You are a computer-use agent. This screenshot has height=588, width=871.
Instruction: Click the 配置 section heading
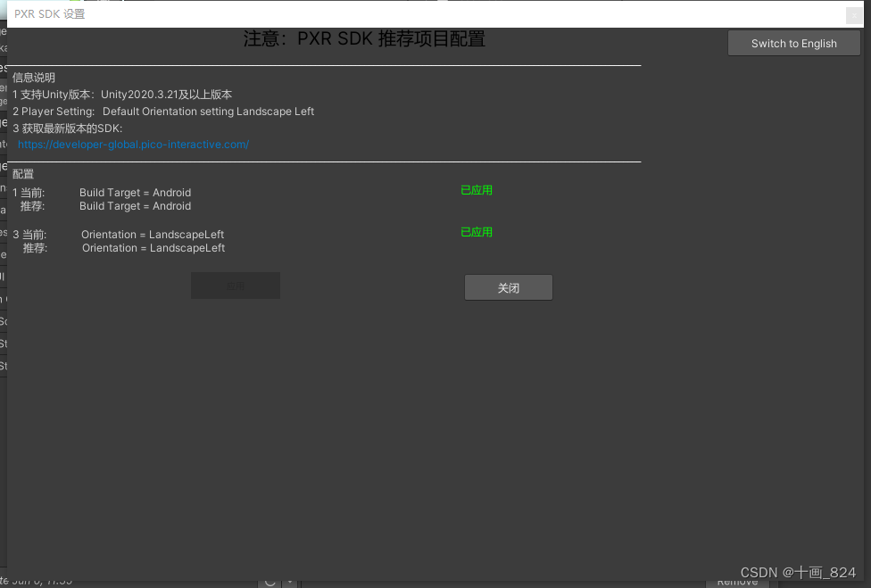(x=23, y=174)
